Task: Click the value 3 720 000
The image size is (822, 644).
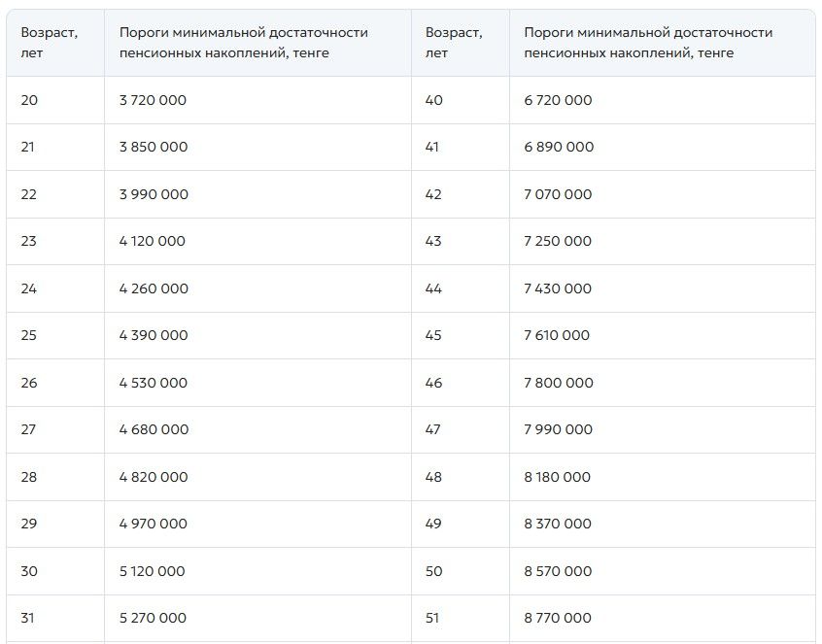Action: tap(154, 100)
